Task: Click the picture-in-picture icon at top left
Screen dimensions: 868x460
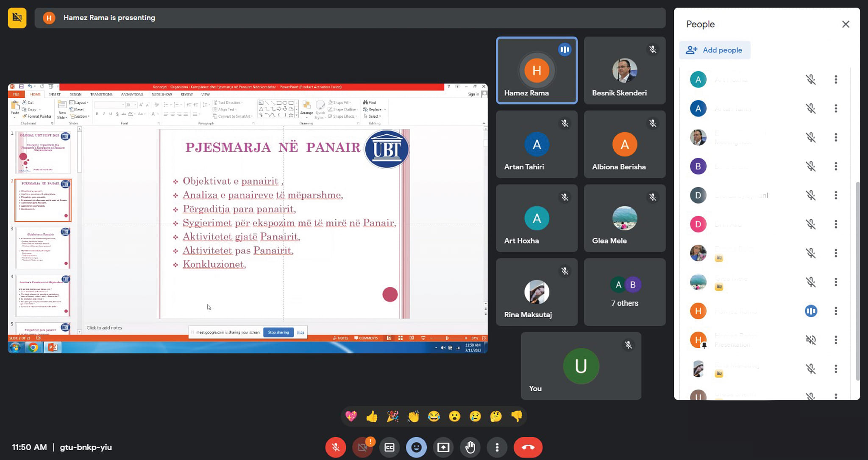Action: (x=17, y=18)
